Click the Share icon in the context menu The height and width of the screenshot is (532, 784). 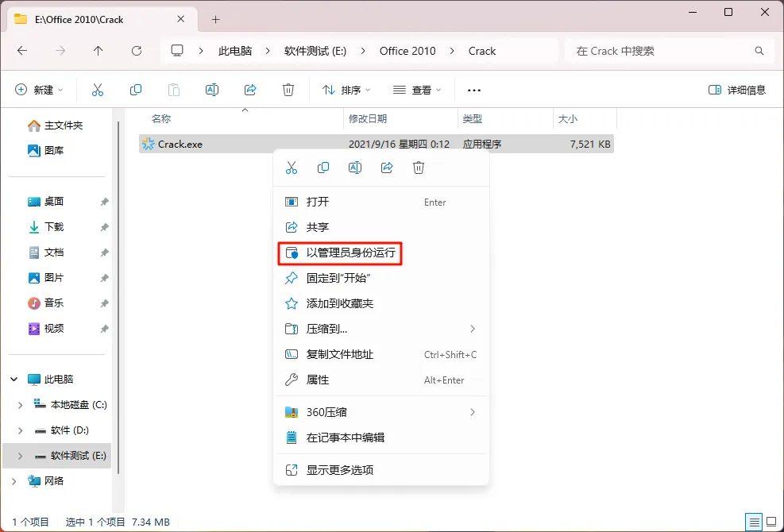[x=387, y=168]
